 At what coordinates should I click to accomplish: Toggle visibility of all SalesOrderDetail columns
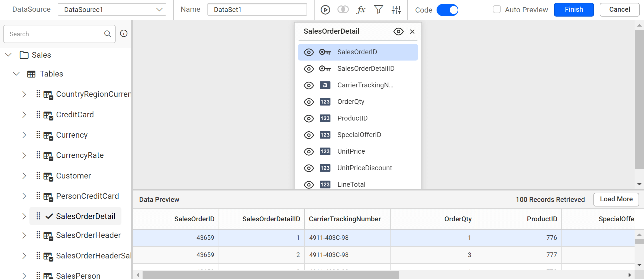click(x=399, y=31)
